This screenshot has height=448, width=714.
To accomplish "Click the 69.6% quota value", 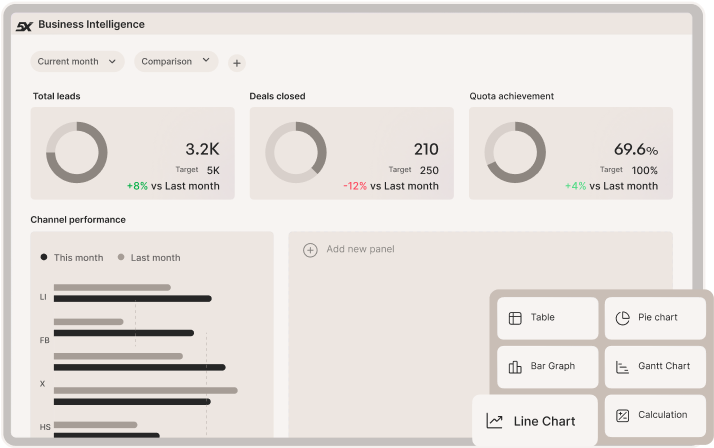I will pyautogui.click(x=636, y=149).
